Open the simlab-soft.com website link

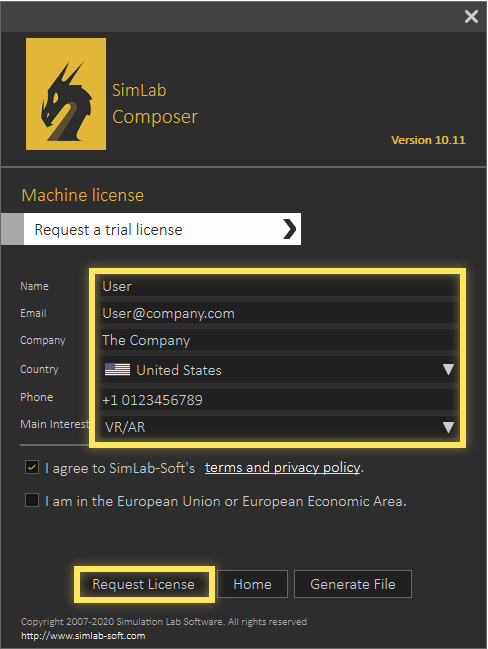(x=83, y=635)
